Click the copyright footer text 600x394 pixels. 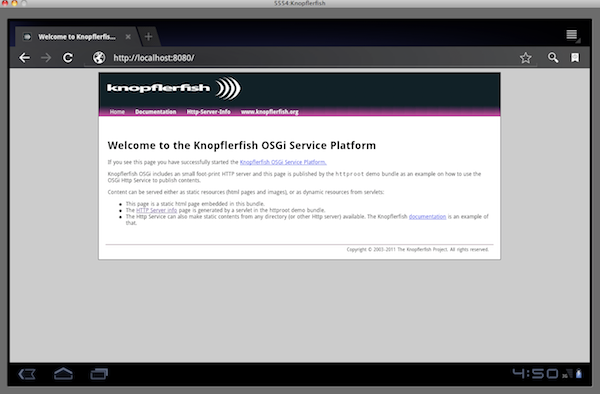pyautogui.click(x=417, y=249)
